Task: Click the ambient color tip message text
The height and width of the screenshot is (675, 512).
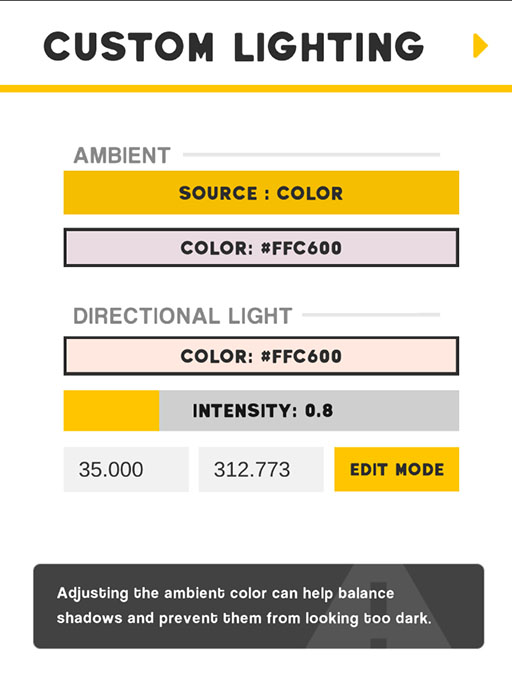Action: (x=244, y=606)
